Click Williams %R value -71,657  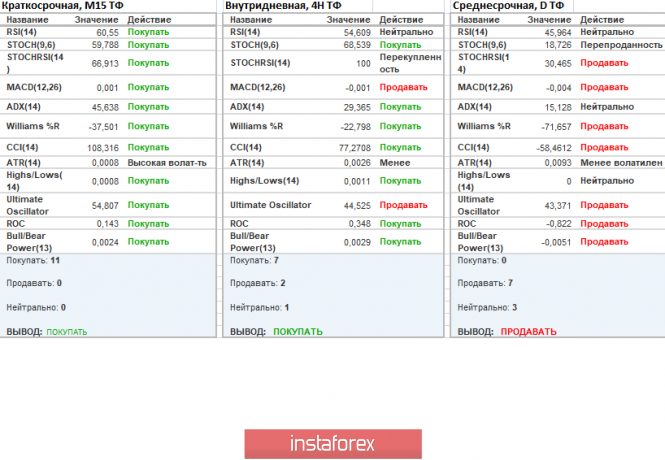tap(556, 127)
